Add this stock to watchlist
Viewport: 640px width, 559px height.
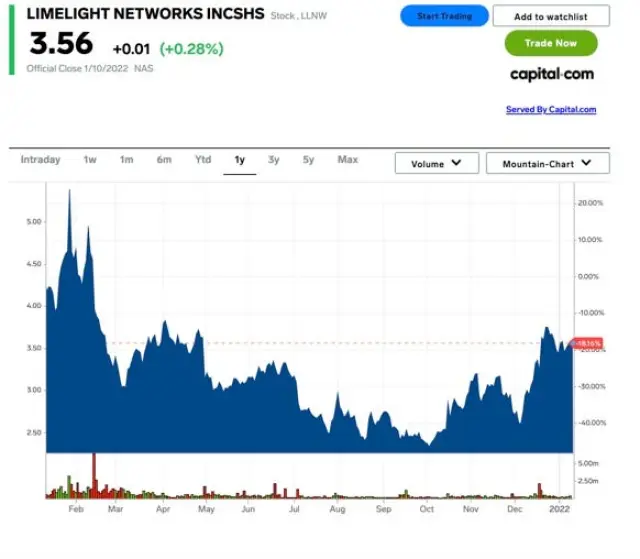[x=550, y=16]
